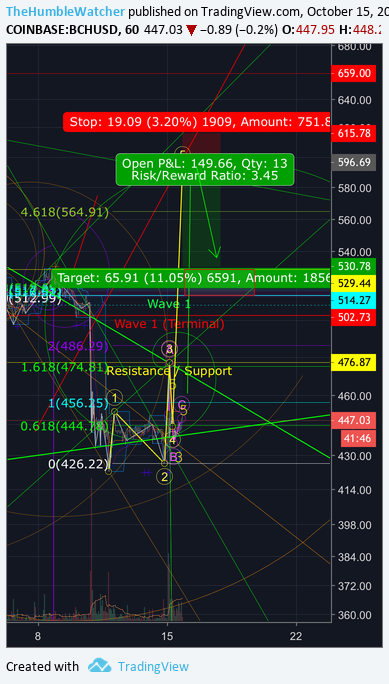The height and width of the screenshot is (684, 389).
Task: Select the 0(426.22) Fibonacci level label
Action: pos(78,464)
